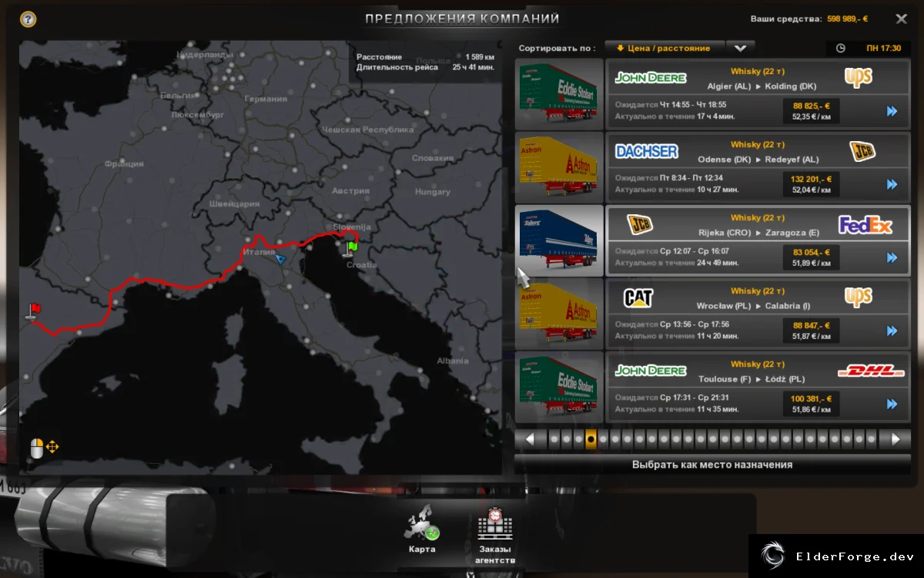Viewport: 924px width, 578px height.
Task: Select Astron trailer thumbnail for Wrocław–Calabria
Action: tap(559, 314)
